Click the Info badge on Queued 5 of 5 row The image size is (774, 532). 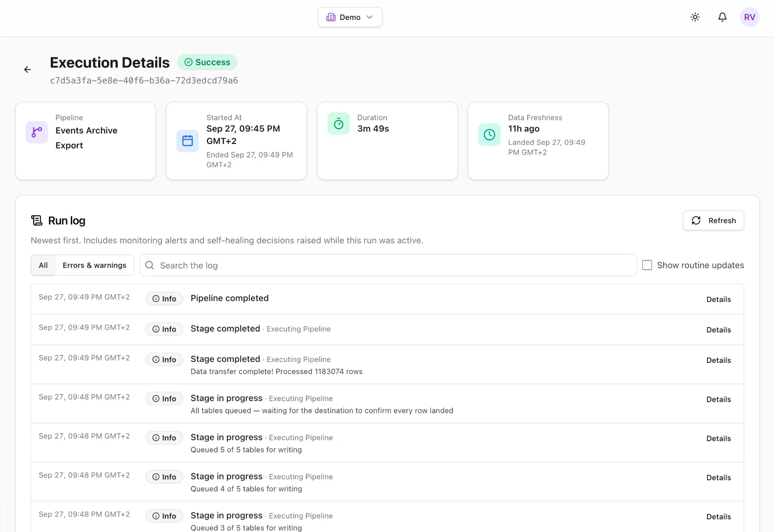(164, 438)
